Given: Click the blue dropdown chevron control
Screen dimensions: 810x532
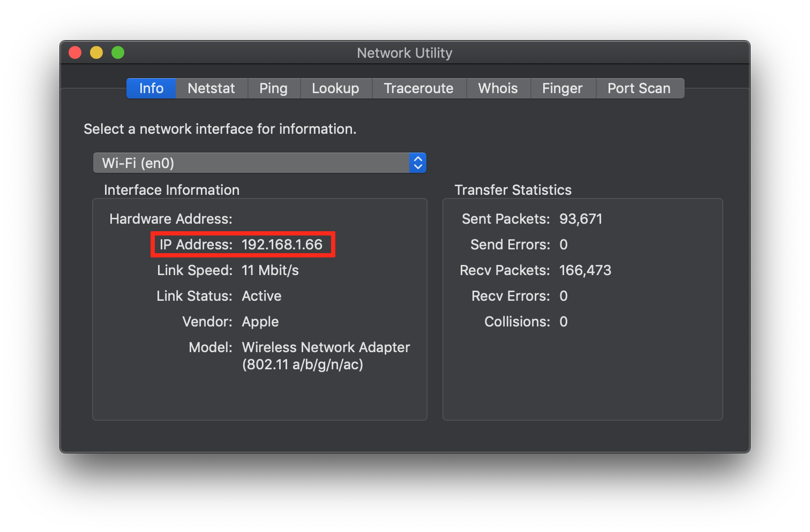Looking at the screenshot, I should pos(417,163).
